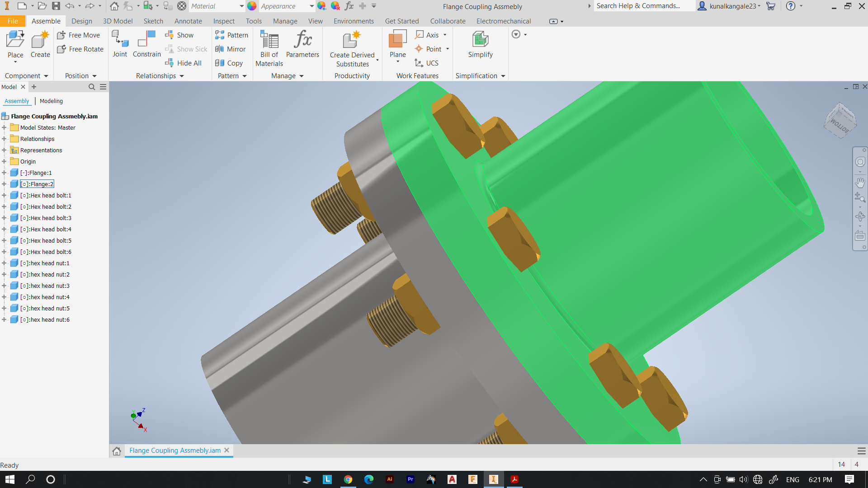Open Chrome from the taskbar

[348, 479]
